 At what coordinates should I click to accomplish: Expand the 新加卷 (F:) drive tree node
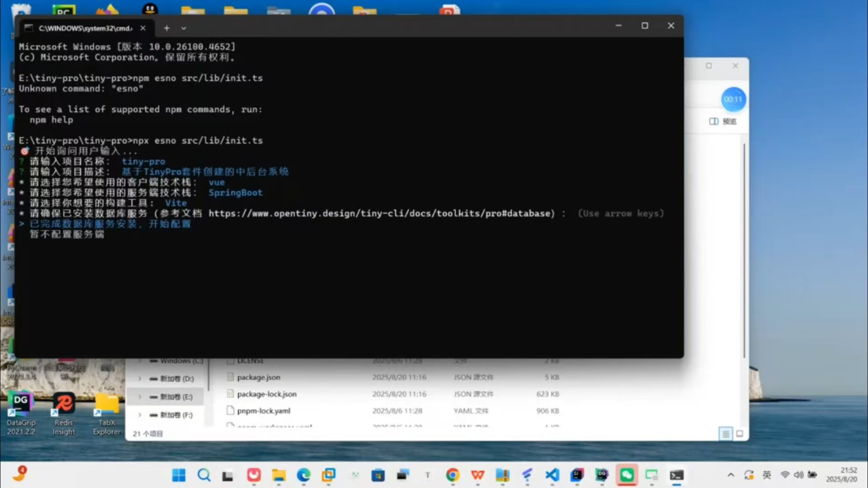pos(140,415)
